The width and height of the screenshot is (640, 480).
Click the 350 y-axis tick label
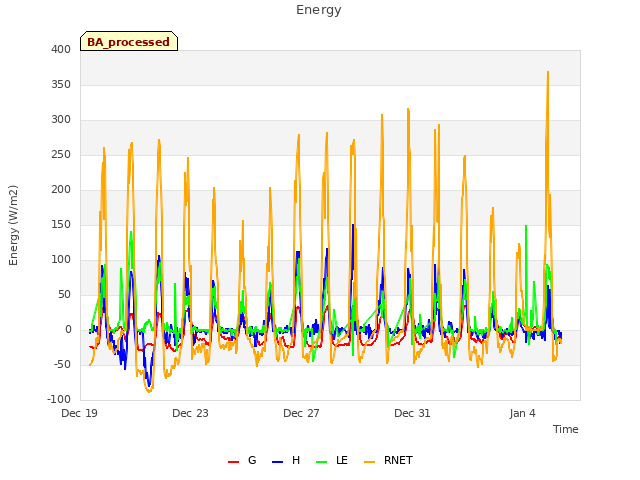[61, 84]
